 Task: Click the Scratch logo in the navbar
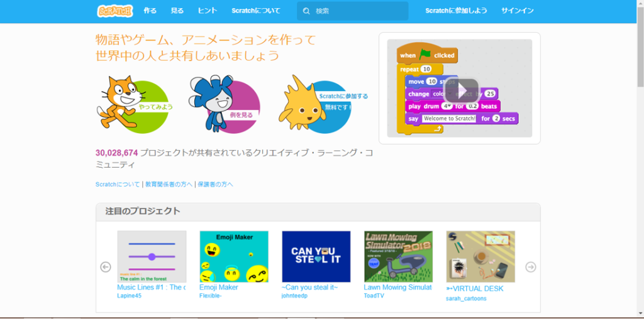pyautogui.click(x=115, y=11)
